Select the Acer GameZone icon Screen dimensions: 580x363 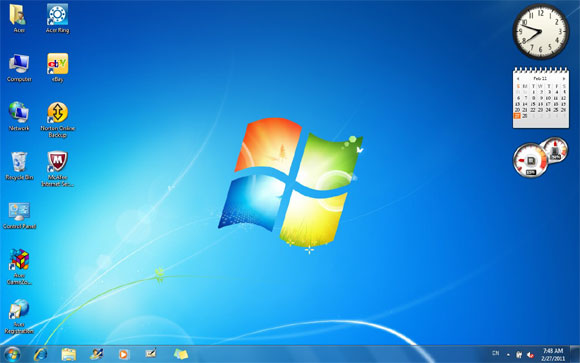19,267
